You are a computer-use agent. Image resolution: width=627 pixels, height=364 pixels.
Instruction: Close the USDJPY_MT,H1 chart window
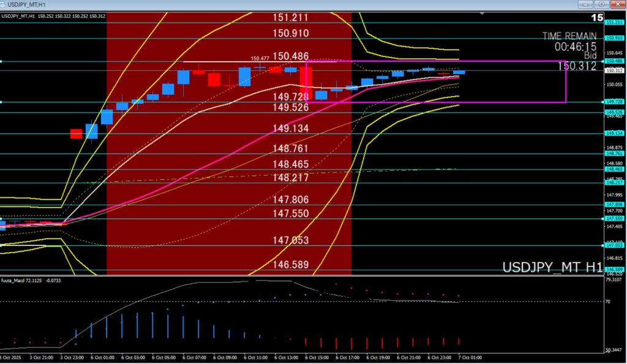click(617, 4)
